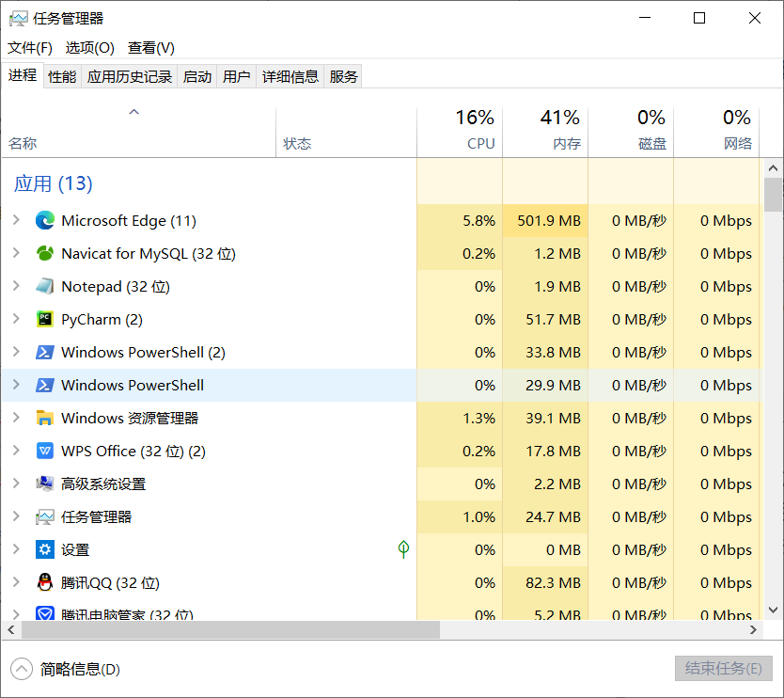Click the Task Manager title bar icon
Viewport: 784px width, 698px height.
[19, 19]
